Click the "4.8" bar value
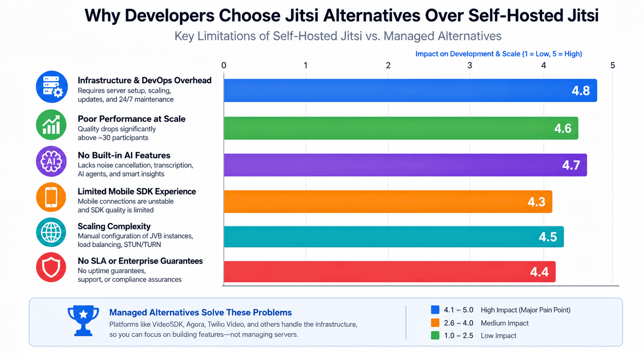 [581, 91]
